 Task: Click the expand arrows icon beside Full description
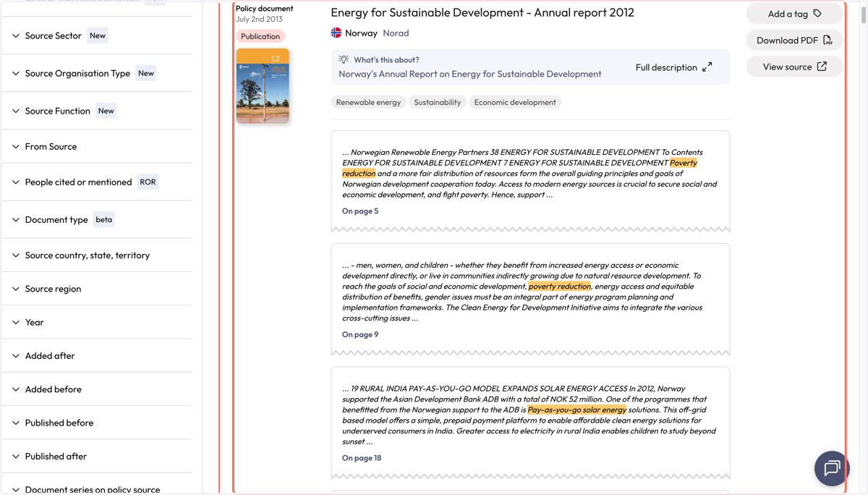(707, 67)
